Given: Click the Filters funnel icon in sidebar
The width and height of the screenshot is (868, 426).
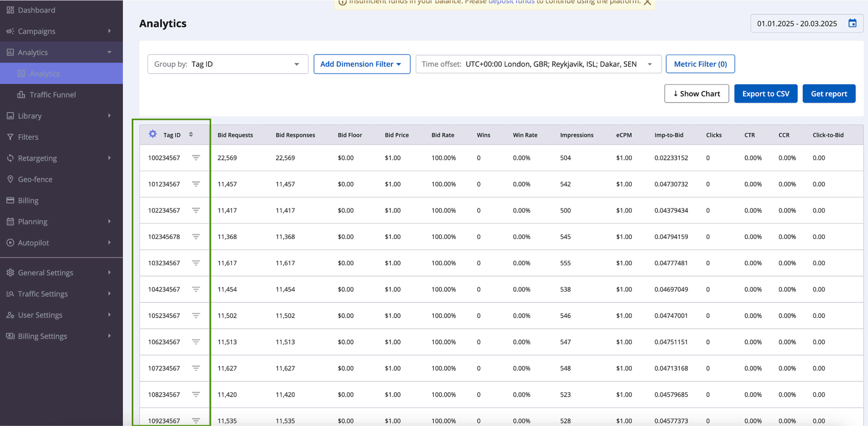Looking at the screenshot, I should coord(10,137).
